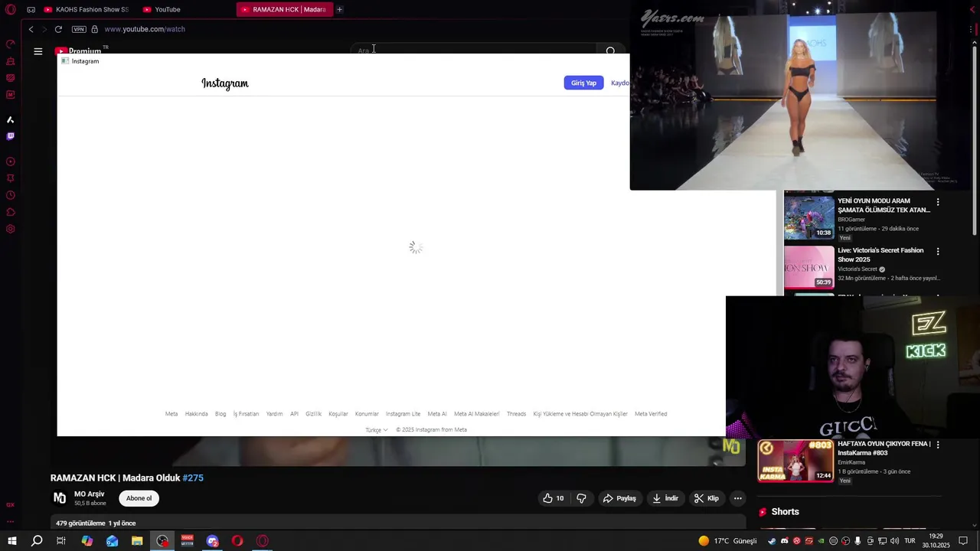Open File Explorer folder on the taskbar
980x551 pixels.
pyautogui.click(x=137, y=541)
